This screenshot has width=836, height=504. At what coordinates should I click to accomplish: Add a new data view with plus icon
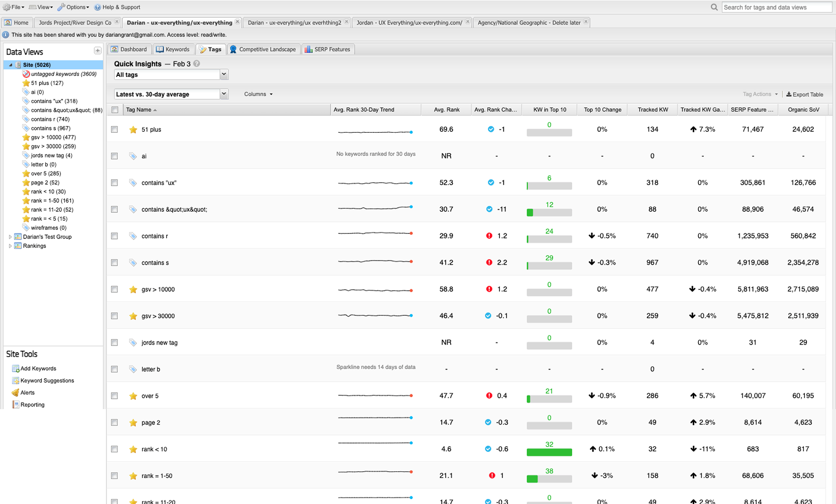98,51
